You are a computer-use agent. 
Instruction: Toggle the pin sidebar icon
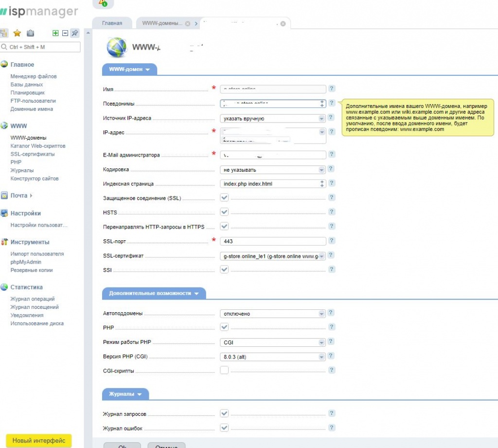tap(74, 33)
